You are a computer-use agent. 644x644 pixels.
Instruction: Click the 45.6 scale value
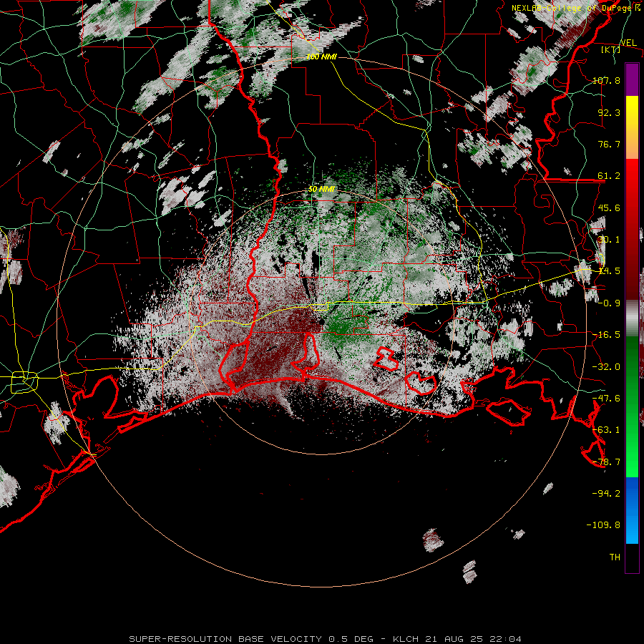click(609, 208)
